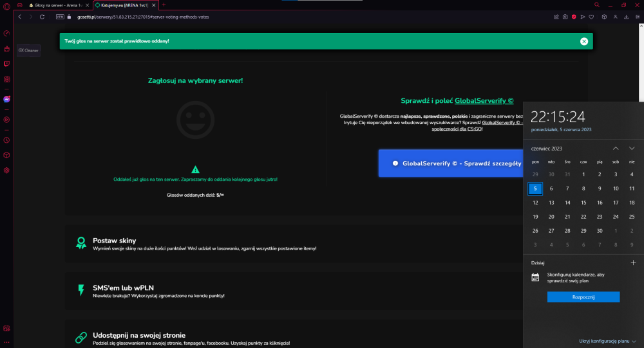Click 'Głosów oddanych dziś' vote count text
Viewport: 644px width, 348px height.
click(x=195, y=196)
